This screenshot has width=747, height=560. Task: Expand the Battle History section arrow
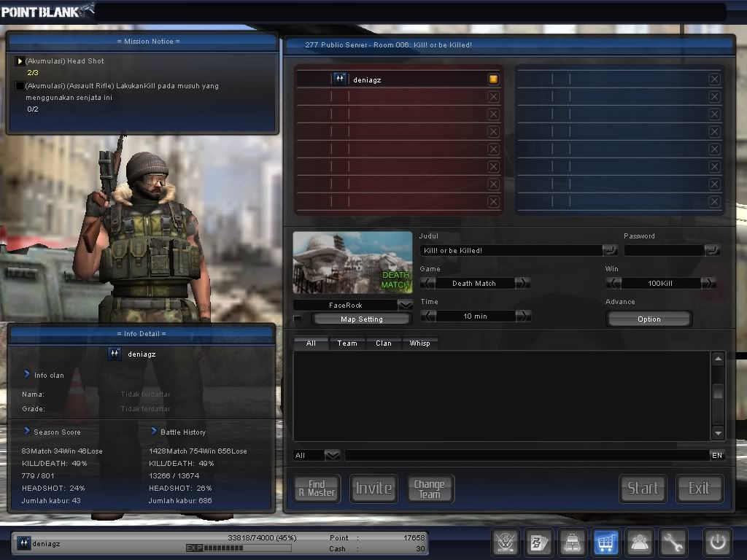click(x=154, y=431)
